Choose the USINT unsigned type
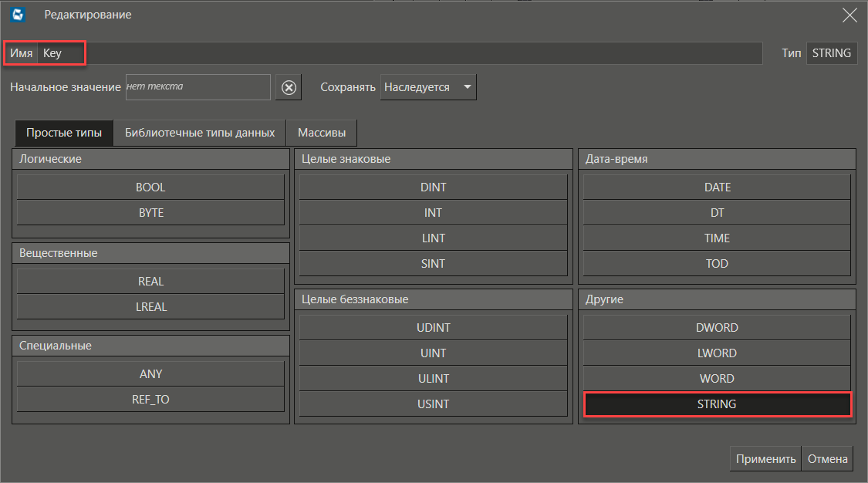The image size is (868, 483). (x=434, y=404)
